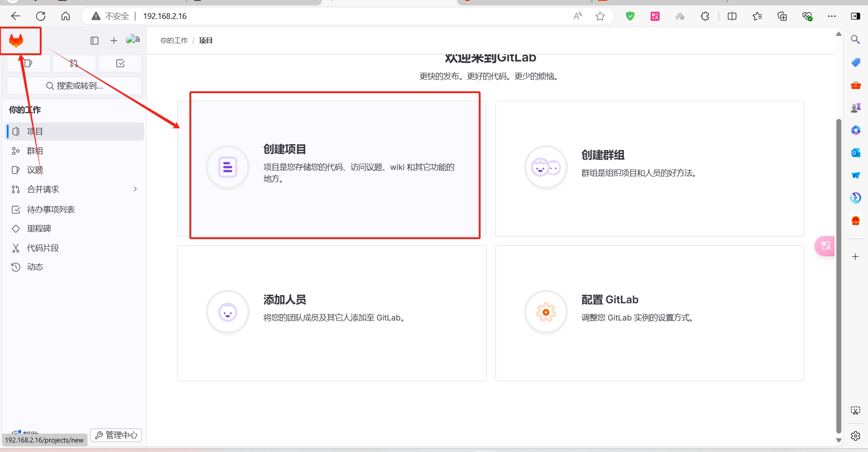Click the pink translate extension icon

655,16
